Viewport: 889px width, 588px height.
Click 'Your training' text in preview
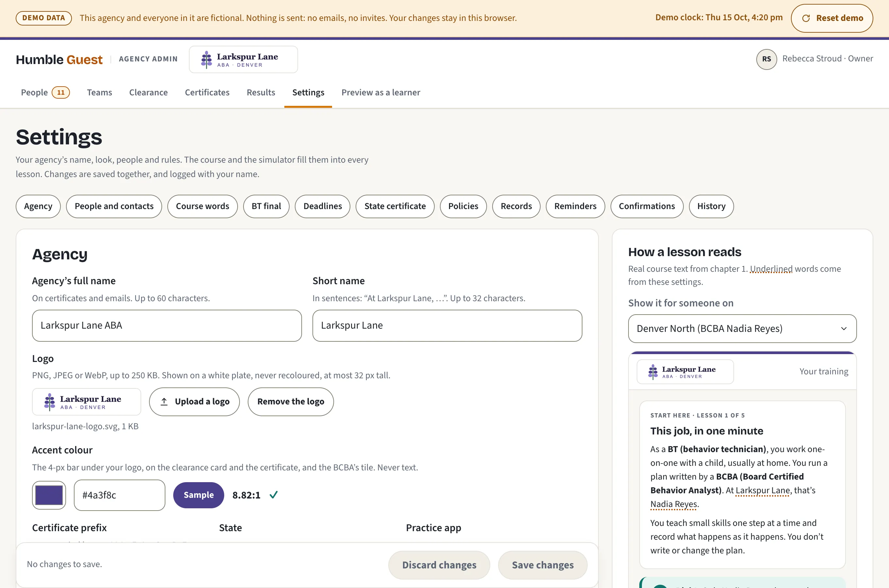point(824,371)
